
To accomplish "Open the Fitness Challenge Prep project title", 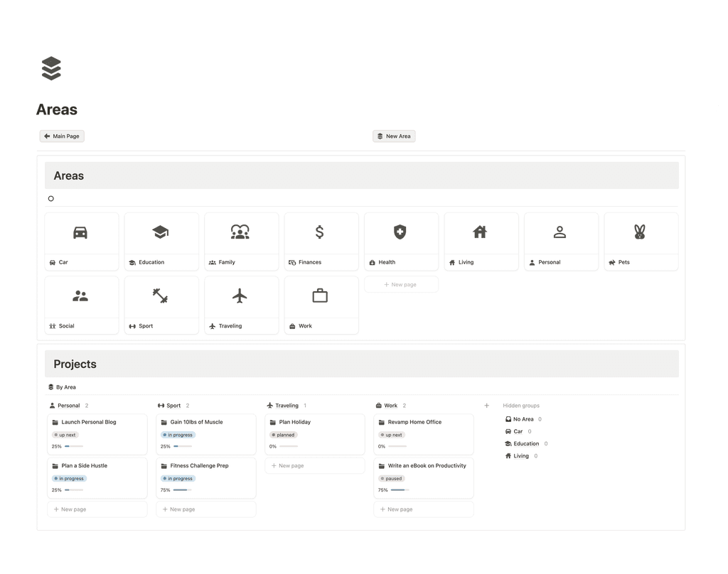I will [x=199, y=465].
